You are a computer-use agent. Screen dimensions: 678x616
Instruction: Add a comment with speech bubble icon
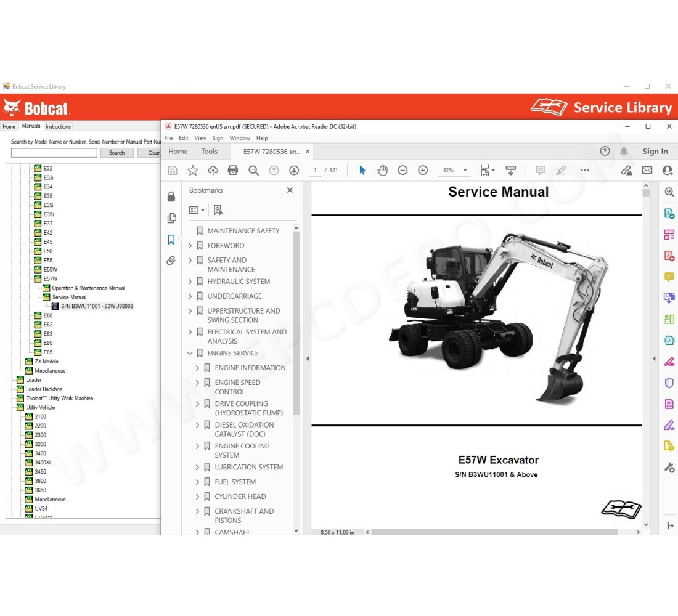541,170
